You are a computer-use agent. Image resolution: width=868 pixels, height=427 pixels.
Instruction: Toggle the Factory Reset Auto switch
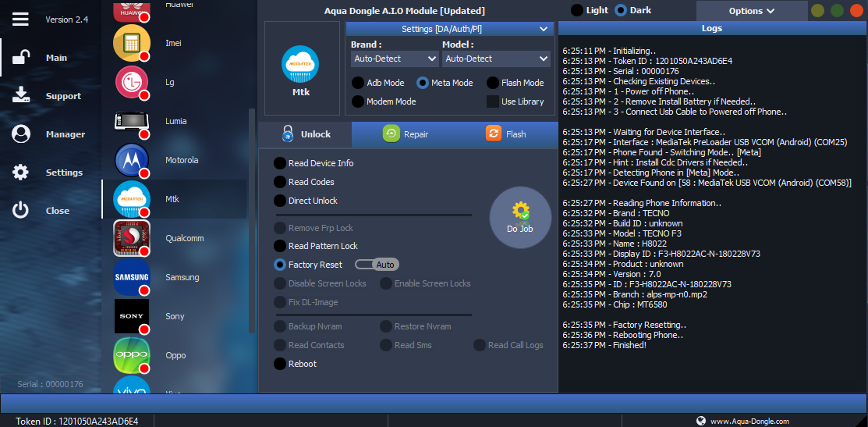(377, 265)
